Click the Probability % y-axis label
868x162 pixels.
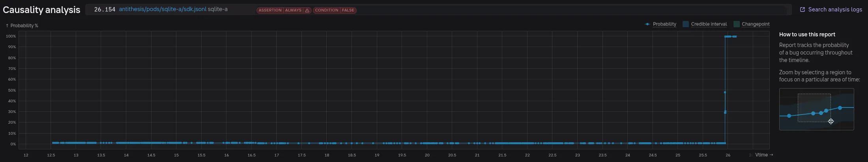[x=22, y=26]
